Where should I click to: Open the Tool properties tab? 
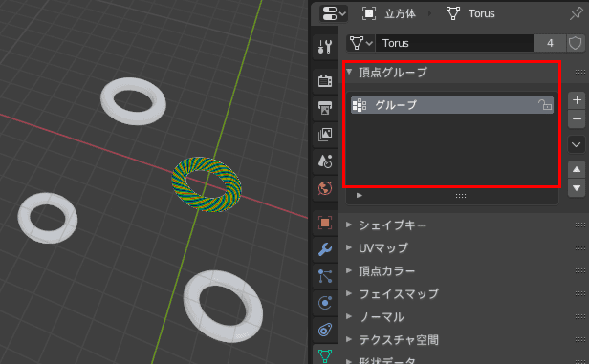coord(325,47)
